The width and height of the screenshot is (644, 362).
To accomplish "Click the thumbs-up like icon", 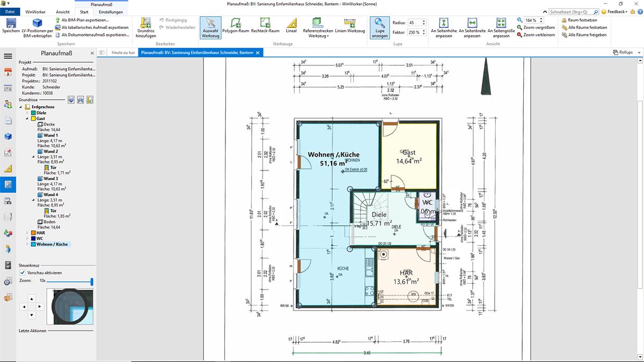I will coord(632,11).
